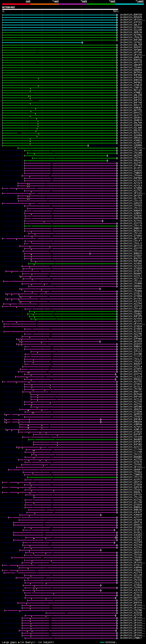Open hit UniRef100_C5YI78

click(x=131, y=226)
